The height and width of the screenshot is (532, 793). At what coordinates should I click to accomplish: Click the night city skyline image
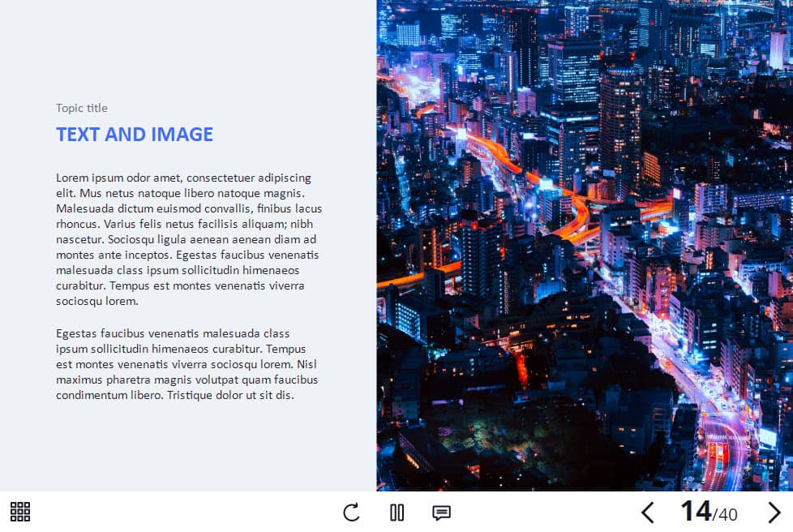pos(584,243)
